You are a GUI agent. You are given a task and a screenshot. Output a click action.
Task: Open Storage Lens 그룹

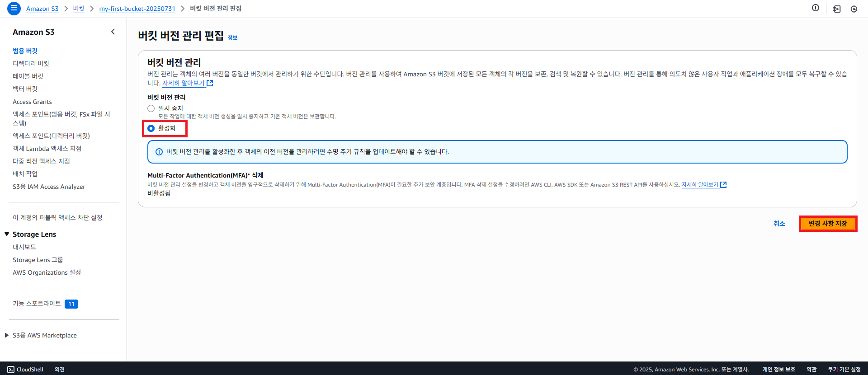[38, 260]
